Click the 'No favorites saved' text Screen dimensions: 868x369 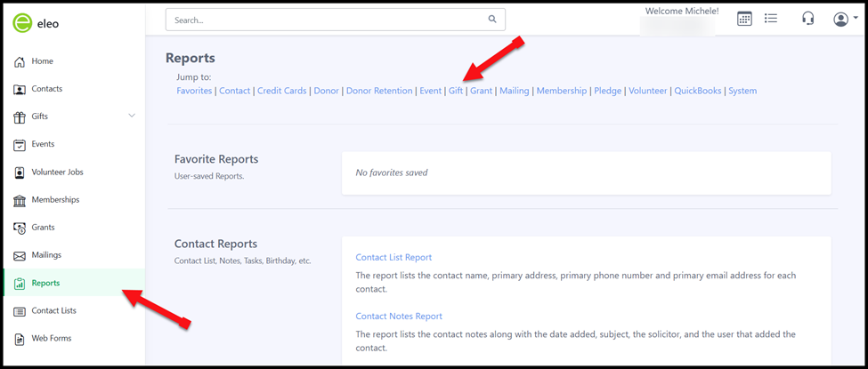pos(392,172)
